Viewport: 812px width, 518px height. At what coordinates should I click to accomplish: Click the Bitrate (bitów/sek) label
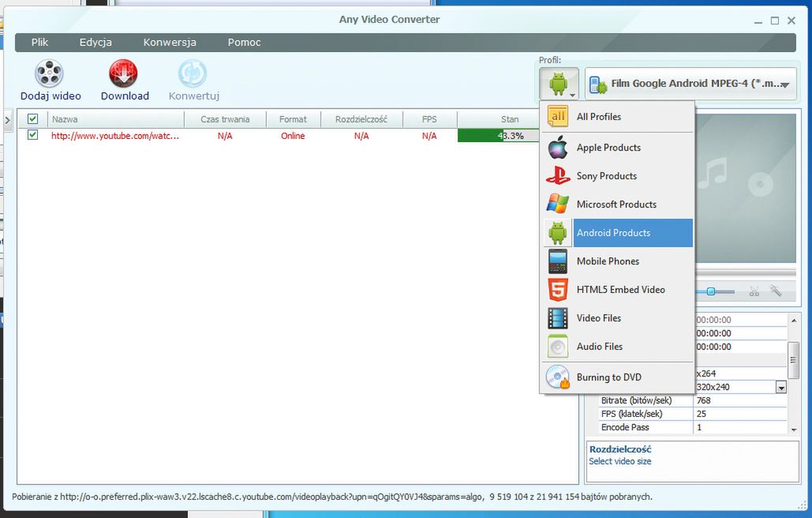(x=637, y=400)
